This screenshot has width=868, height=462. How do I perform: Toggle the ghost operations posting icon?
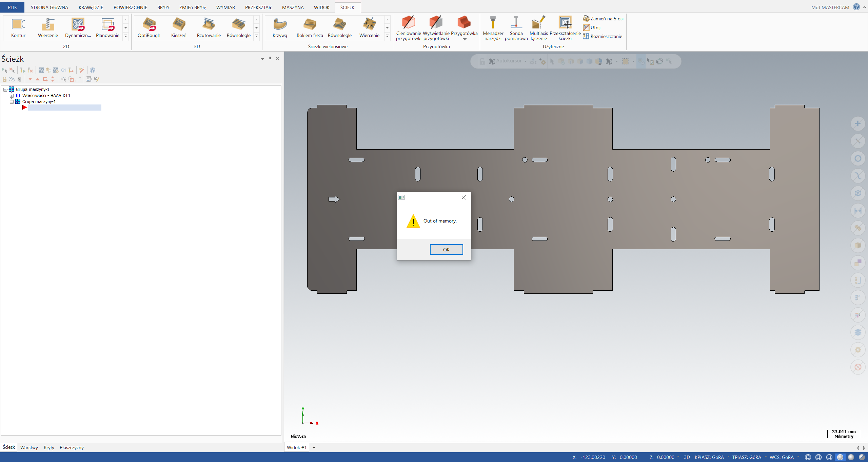(x=19, y=79)
